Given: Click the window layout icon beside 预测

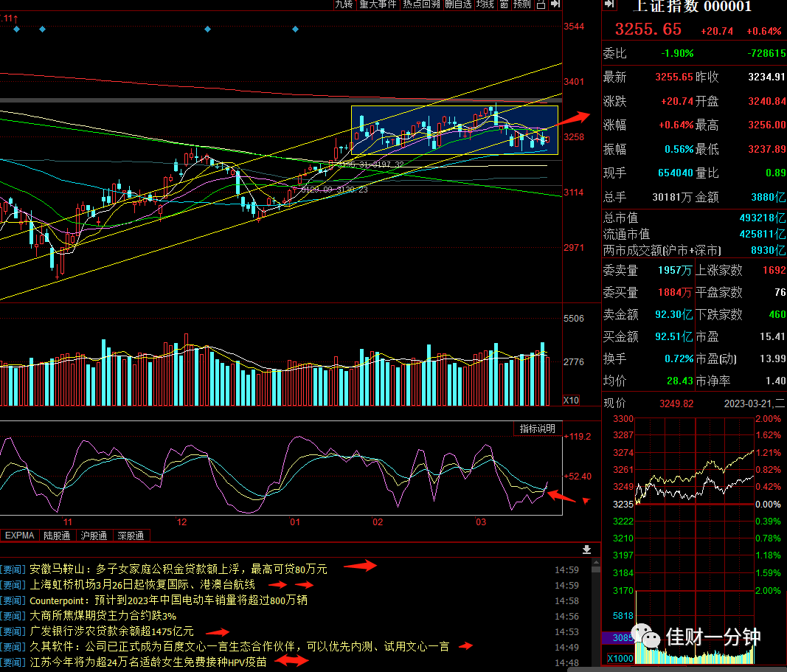Looking at the screenshot, I should (541, 4).
